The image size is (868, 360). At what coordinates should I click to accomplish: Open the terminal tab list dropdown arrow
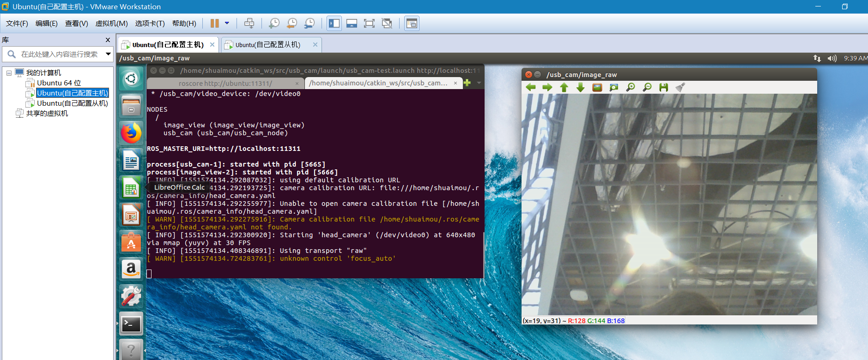coord(479,83)
